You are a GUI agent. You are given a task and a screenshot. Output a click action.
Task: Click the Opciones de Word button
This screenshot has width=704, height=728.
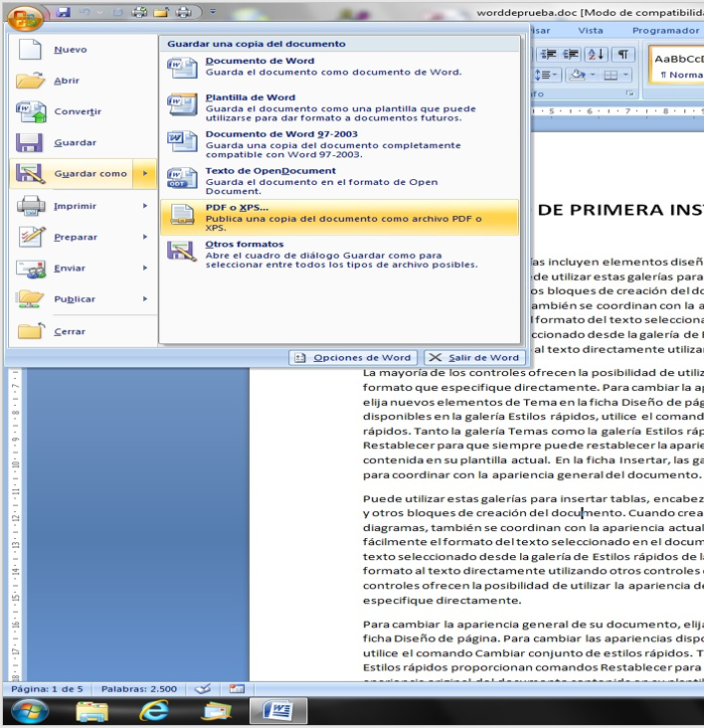(353, 357)
